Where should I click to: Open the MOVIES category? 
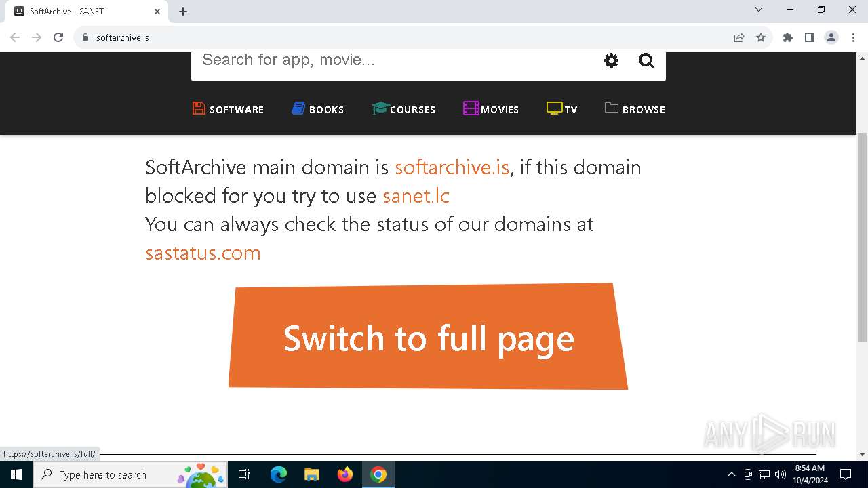(x=491, y=109)
